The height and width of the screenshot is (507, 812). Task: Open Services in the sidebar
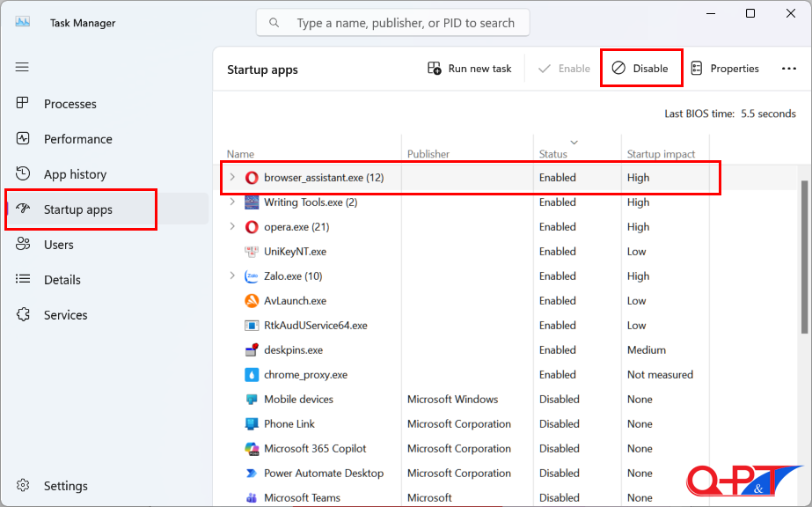click(x=65, y=315)
